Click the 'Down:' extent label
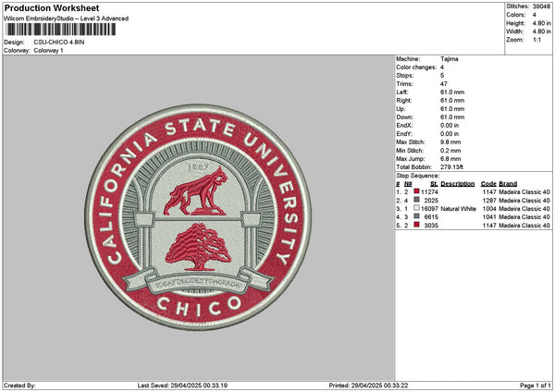 pos(404,117)
